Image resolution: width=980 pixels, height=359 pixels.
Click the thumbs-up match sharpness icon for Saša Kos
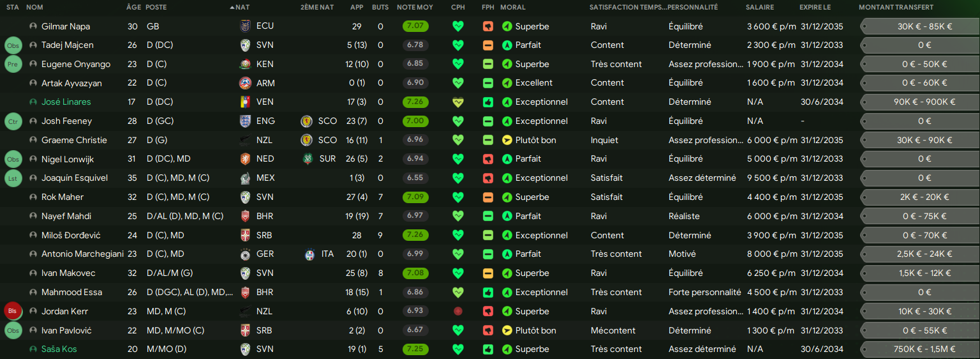(487, 349)
